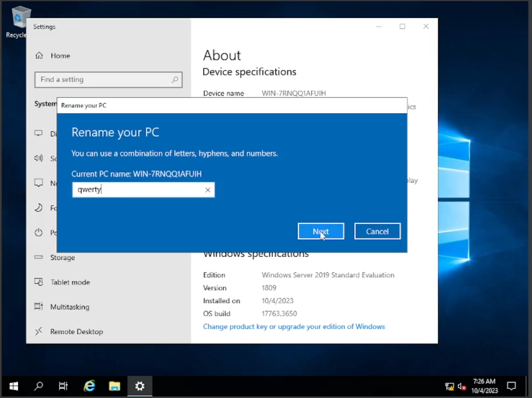Viewport: 532px width, 398px height.
Task: Click the Find a setting search box
Action: [103, 80]
